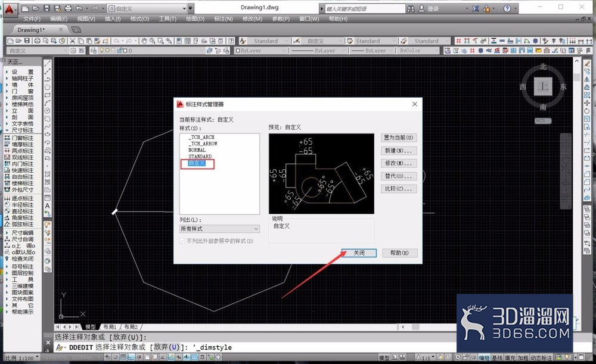Viewport: 596px width, 364px height.
Task: Switch to 布局1 layout tab
Action: (110, 326)
